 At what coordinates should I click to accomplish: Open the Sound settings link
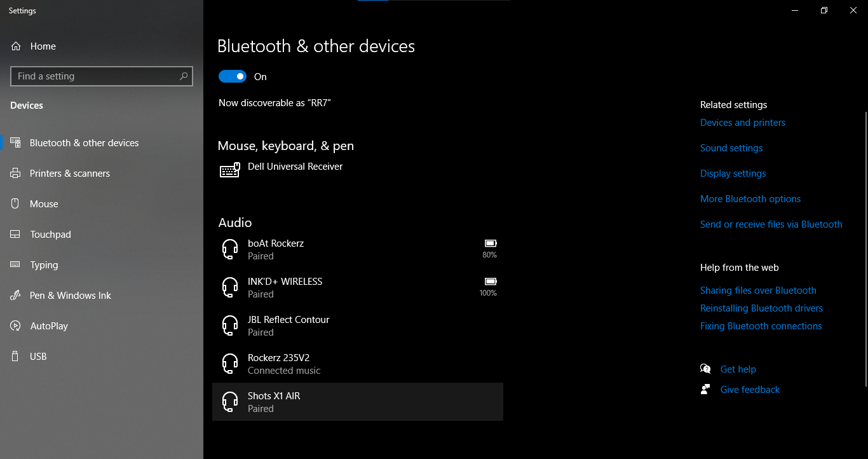(731, 148)
